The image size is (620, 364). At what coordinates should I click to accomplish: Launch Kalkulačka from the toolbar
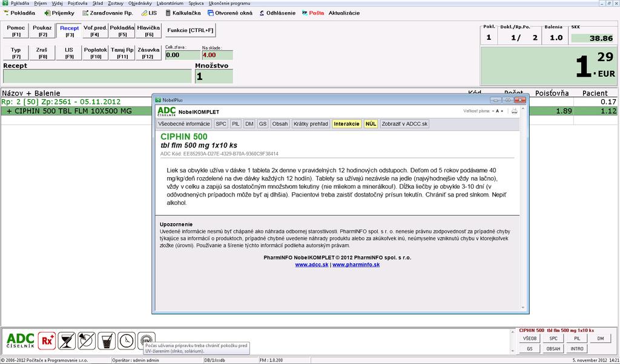click(x=183, y=13)
